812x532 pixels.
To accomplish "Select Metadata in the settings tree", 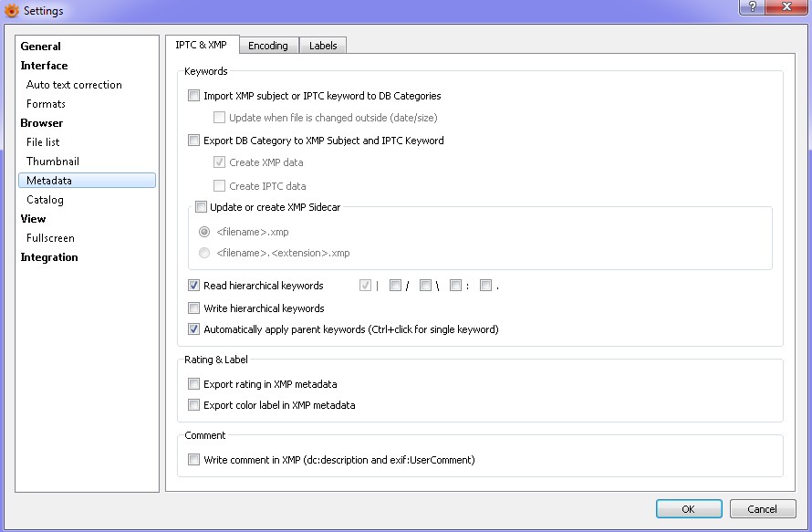I will click(x=87, y=181).
